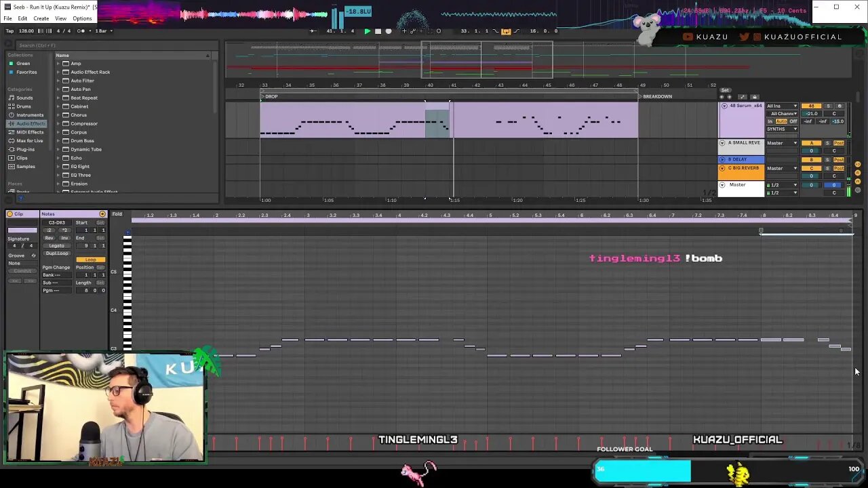Toggle track activator 48 on Serum track

pyautogui.click(x=811, y=106)
